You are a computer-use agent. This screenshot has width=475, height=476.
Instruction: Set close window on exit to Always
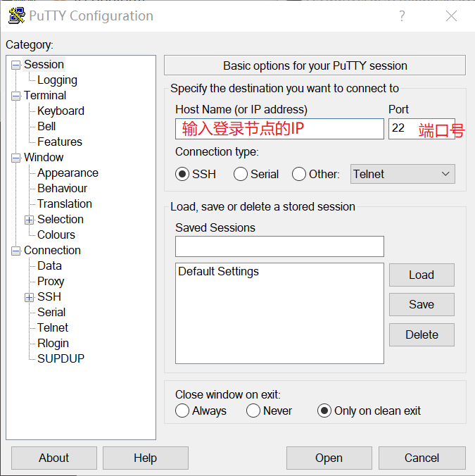point(183,411)
